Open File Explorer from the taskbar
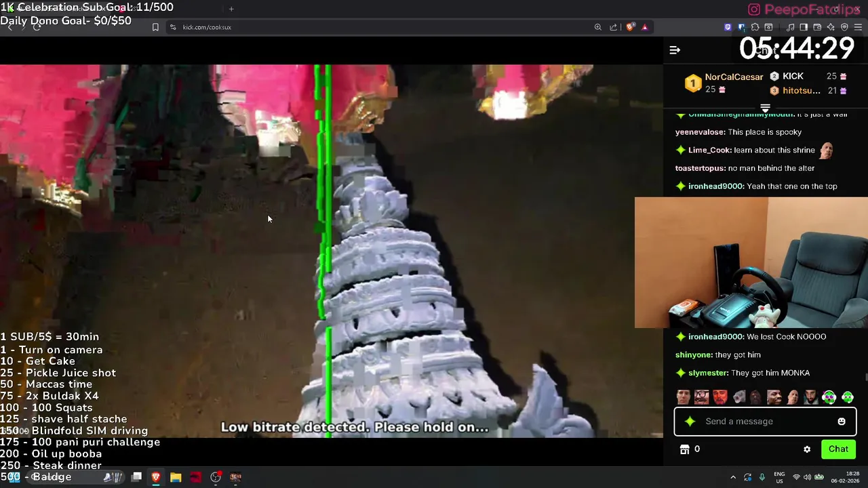This screenshot has width=868, height=488. tap(176, 477)
